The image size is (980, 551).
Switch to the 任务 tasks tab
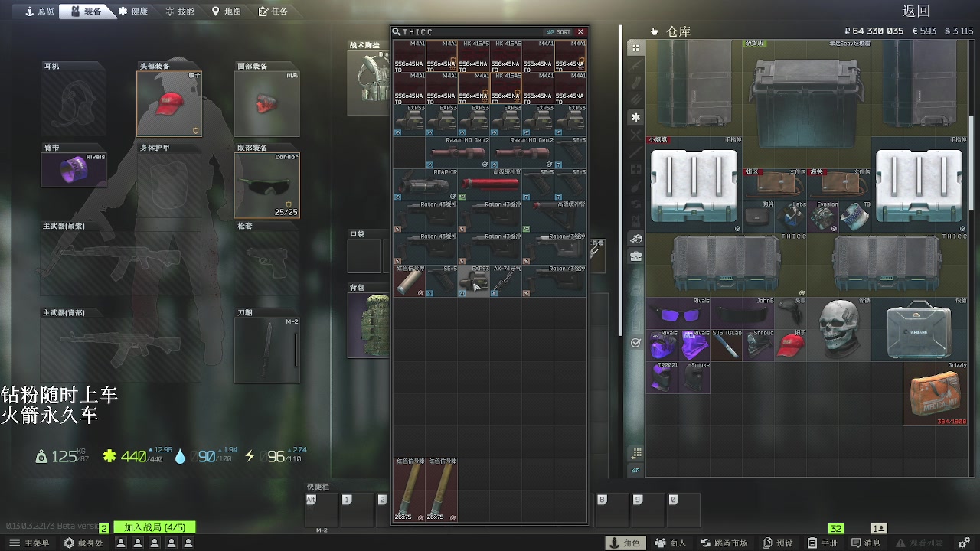pos(273,11)
